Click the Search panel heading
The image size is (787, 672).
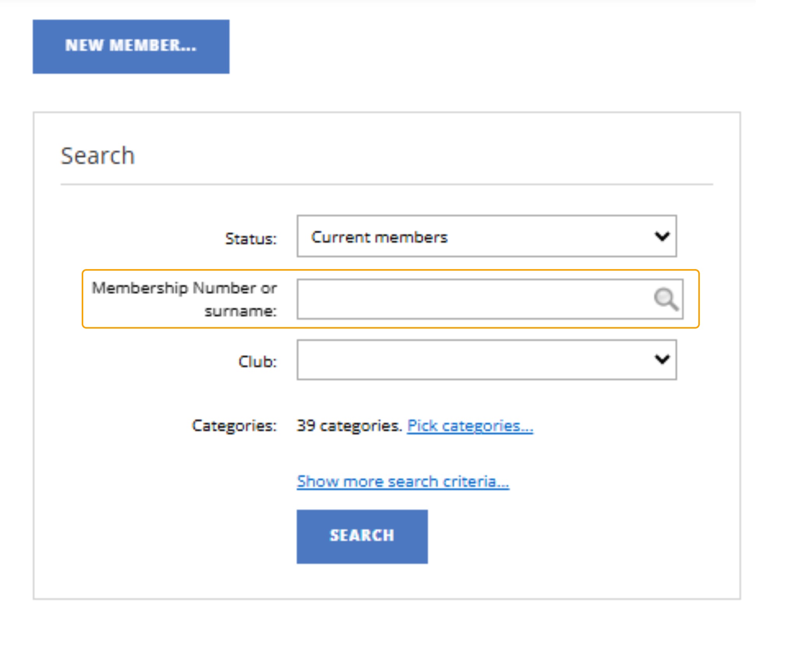pyautogui.click(x=98, y=156)
